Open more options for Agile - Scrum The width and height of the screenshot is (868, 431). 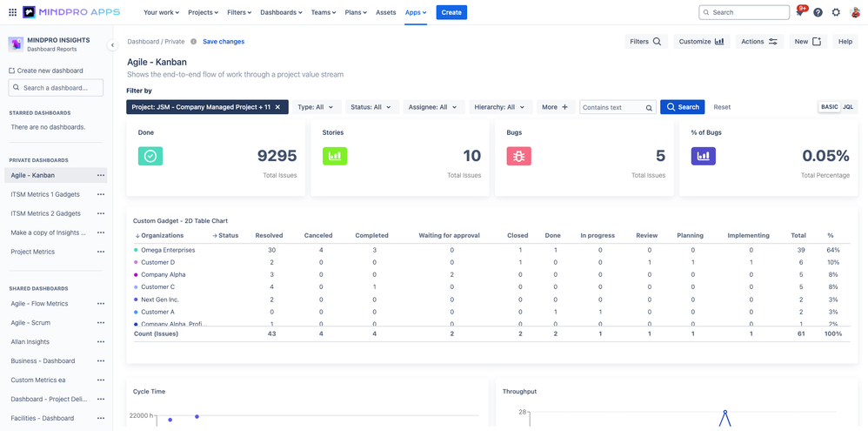point(100,322)
